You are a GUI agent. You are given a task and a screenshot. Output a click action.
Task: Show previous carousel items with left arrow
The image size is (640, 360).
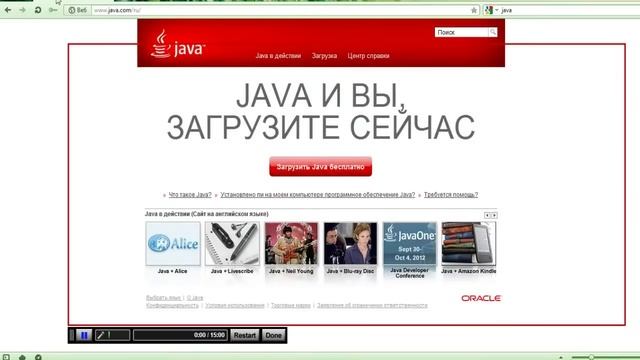coord(487,215)
